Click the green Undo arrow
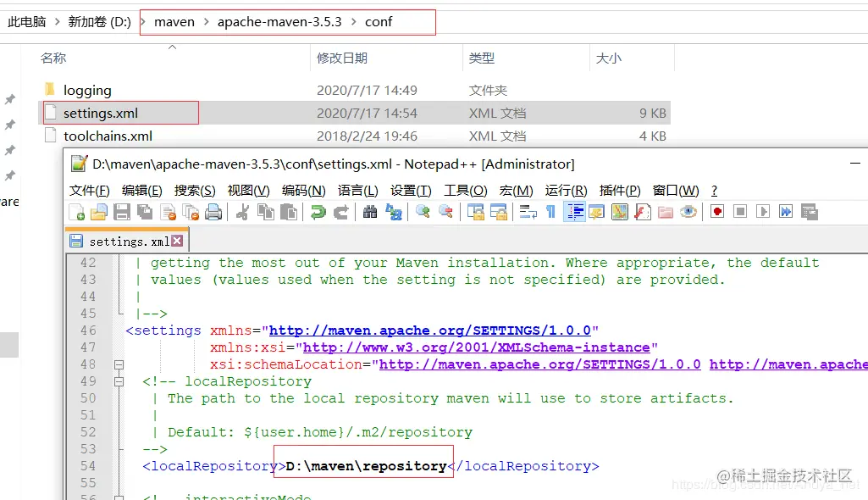The image size is (868, 500). coord(318,212)
